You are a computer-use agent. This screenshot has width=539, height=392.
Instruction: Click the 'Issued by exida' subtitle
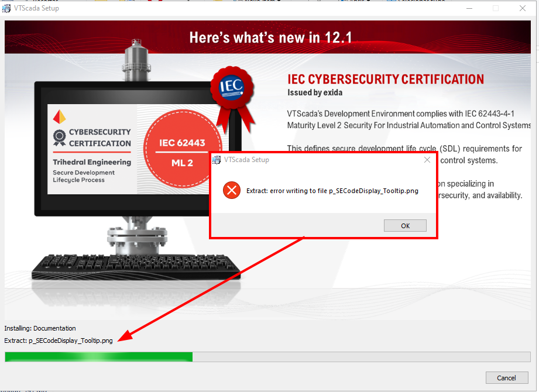click(315, 92)
